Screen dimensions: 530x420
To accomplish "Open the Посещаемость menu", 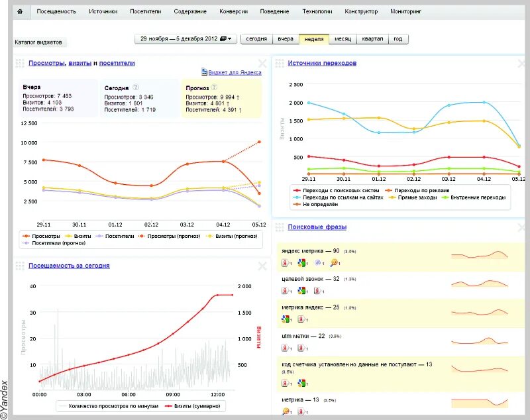I will coord(56,11).
